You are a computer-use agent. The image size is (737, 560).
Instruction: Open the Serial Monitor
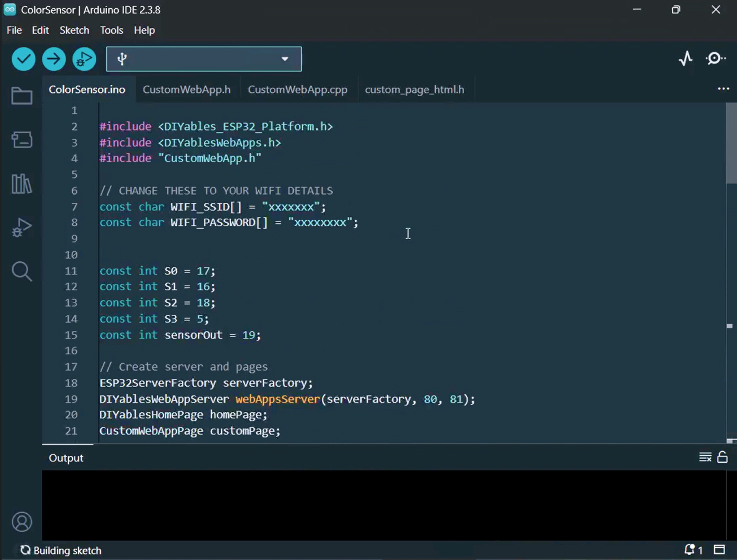(x=715, y=59)
